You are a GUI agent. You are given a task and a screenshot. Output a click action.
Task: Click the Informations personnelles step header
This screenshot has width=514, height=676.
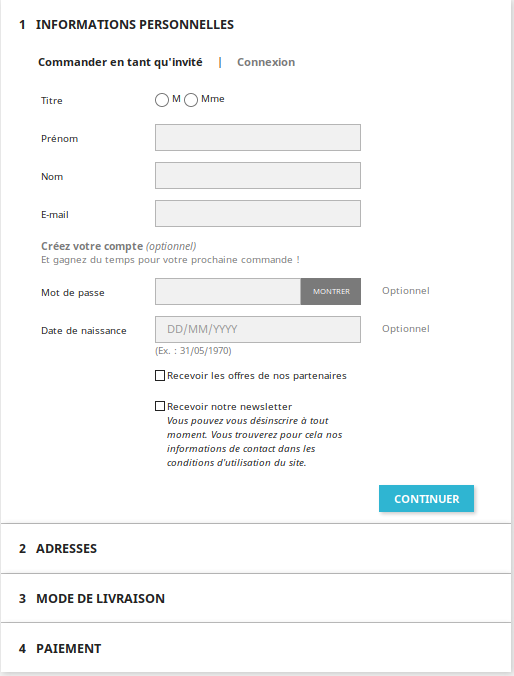tap(126, 25)
